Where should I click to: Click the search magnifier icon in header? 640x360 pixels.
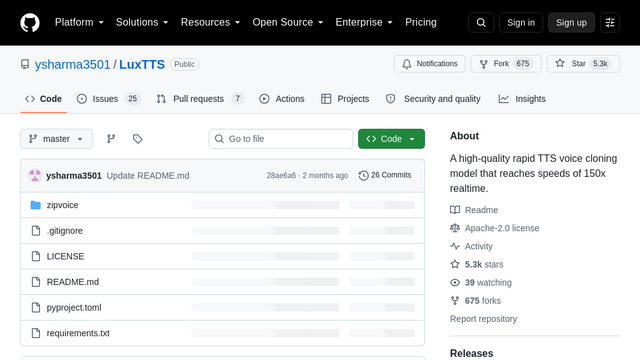481,22
